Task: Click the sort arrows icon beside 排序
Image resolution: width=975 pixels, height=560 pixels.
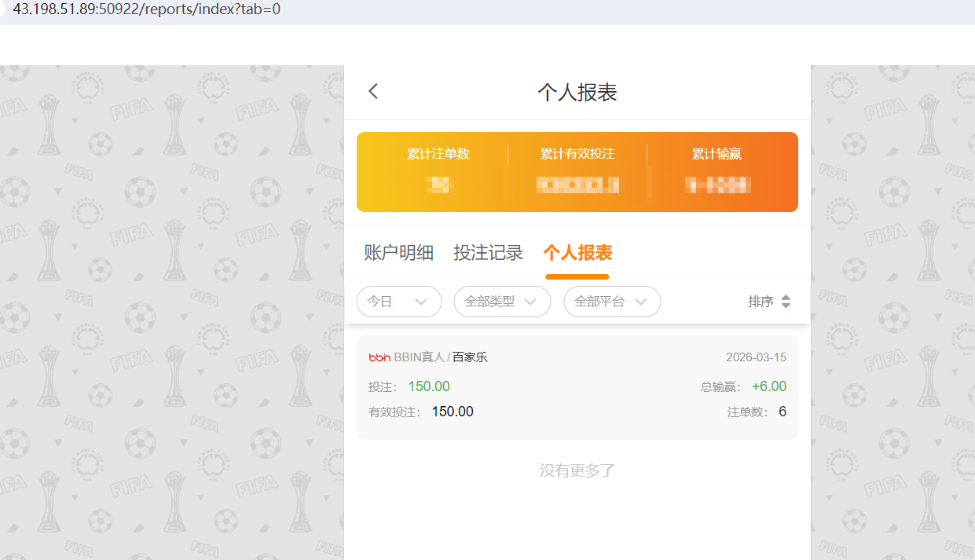Action: [x=786, y=301]
